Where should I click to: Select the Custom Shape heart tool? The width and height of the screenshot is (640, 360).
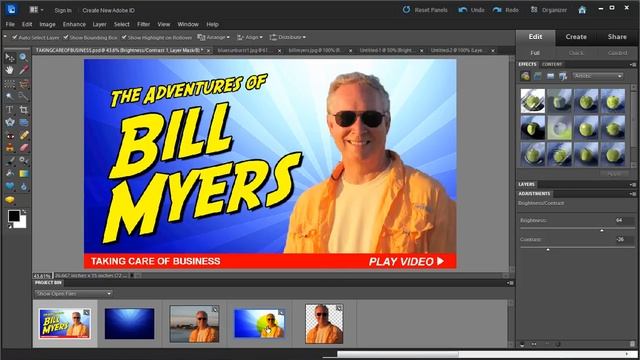[x=9, y=187]
